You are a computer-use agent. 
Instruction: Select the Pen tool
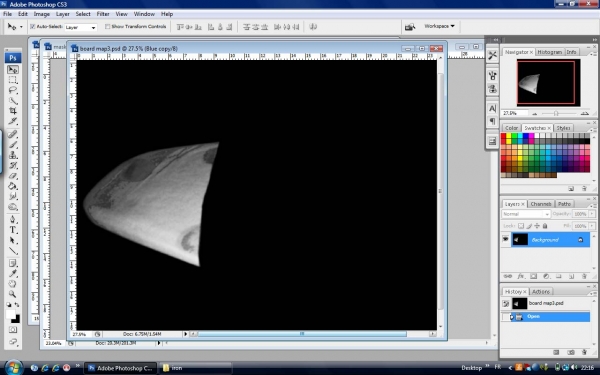pos(13,220)
